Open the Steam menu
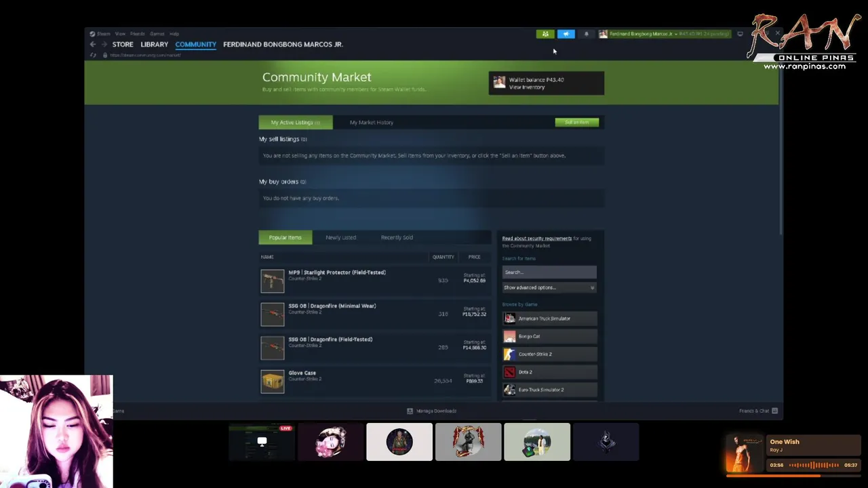The image size is (868, 488). pyautogui.click(x=103, y=33)
